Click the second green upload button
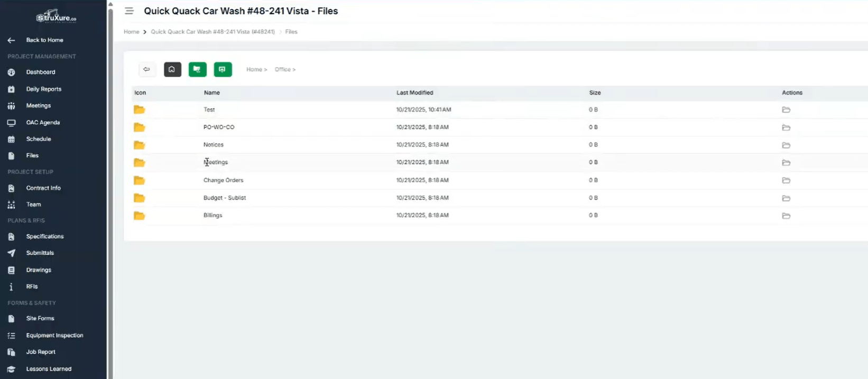This screenshot has width=868, height=379. point(223,69)
